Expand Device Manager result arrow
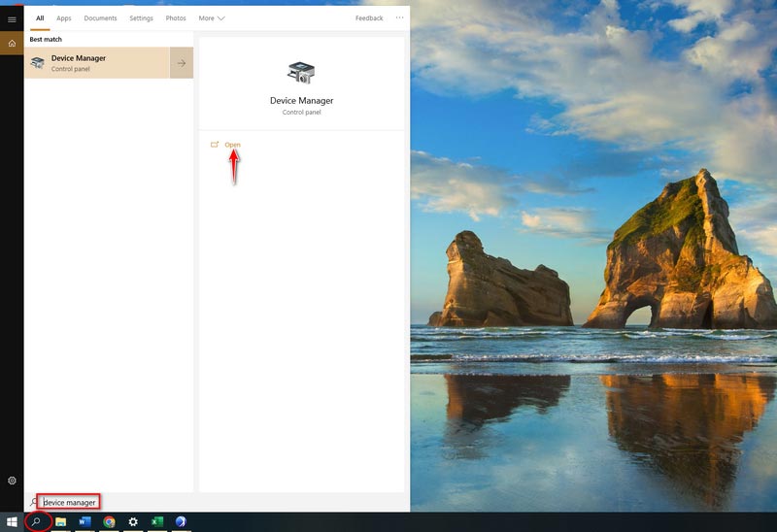 pos(182,63)
